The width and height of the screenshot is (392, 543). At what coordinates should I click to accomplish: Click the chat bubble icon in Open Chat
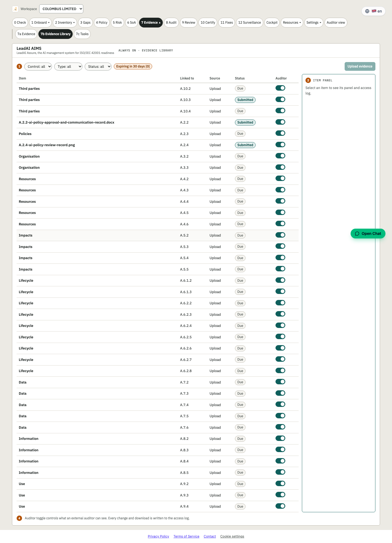(357, 234)
